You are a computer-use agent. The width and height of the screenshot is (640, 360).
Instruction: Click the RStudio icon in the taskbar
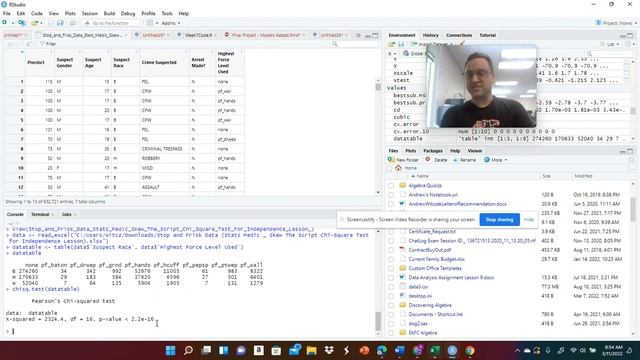pos(452,350)
